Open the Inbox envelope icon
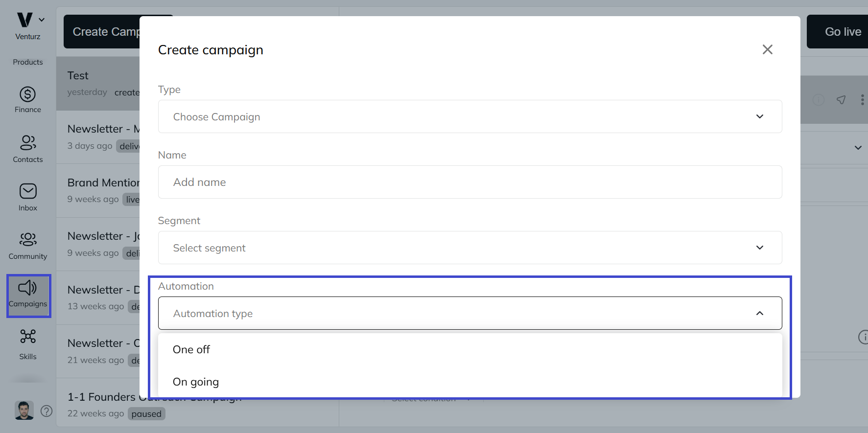 pos(28,191)
